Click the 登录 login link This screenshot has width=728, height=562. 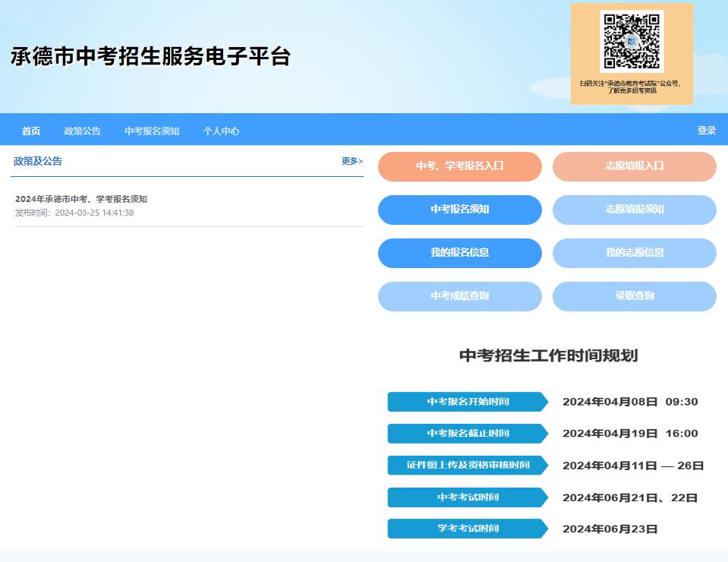point(706,131)
